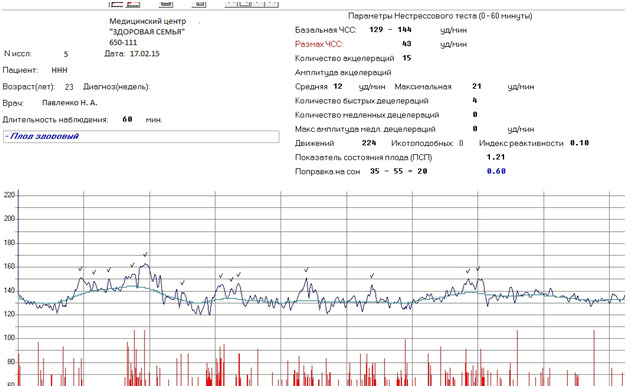Click the ПСП value 1.21
This screenshot has width=627, height=388.
pyautogui.click(x=496, y=157)
